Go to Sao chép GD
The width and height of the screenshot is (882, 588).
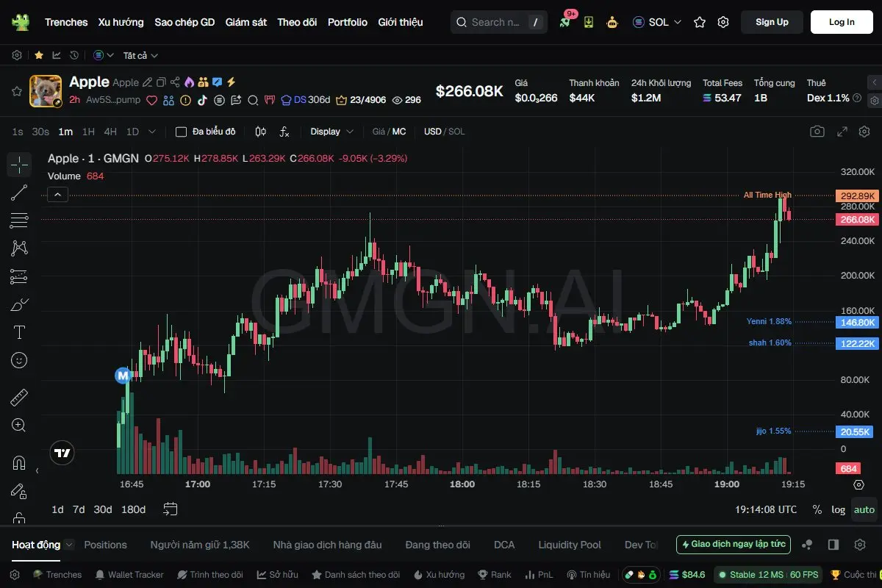[184, 22]
